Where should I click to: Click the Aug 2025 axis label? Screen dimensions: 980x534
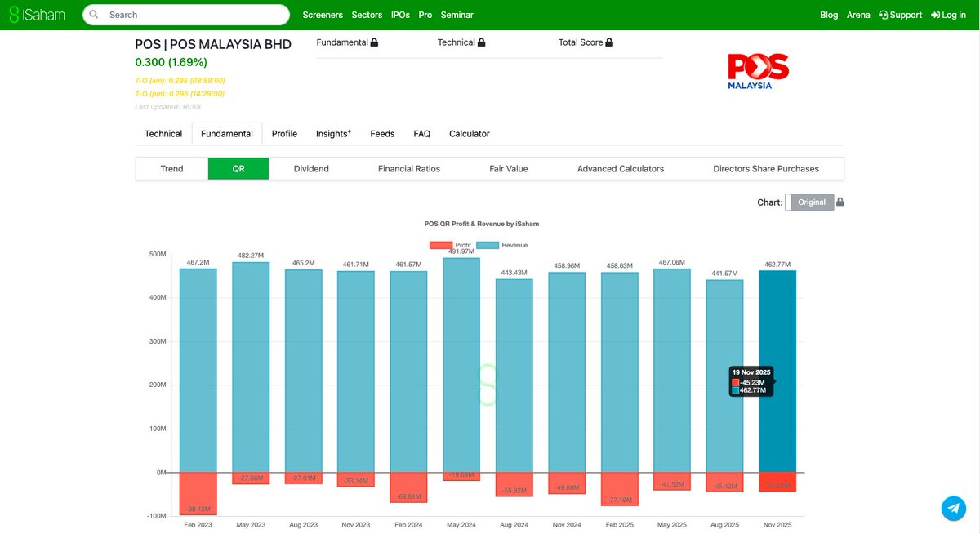click(725, 525)
